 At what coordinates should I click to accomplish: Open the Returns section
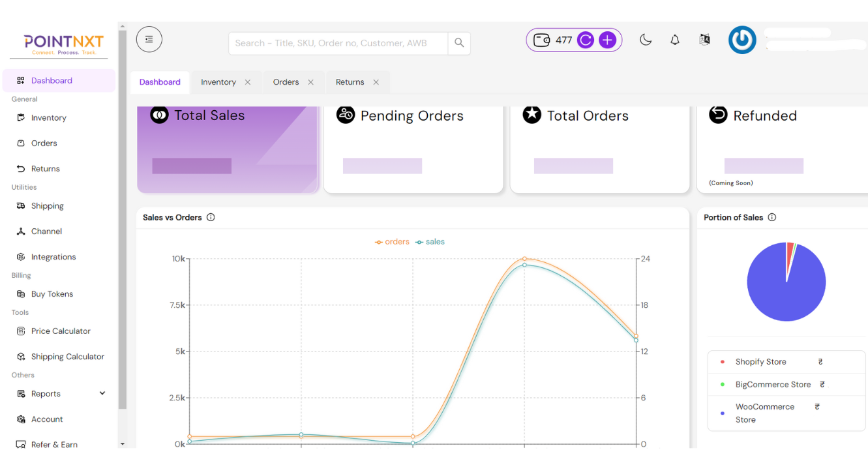click(46, 168)
